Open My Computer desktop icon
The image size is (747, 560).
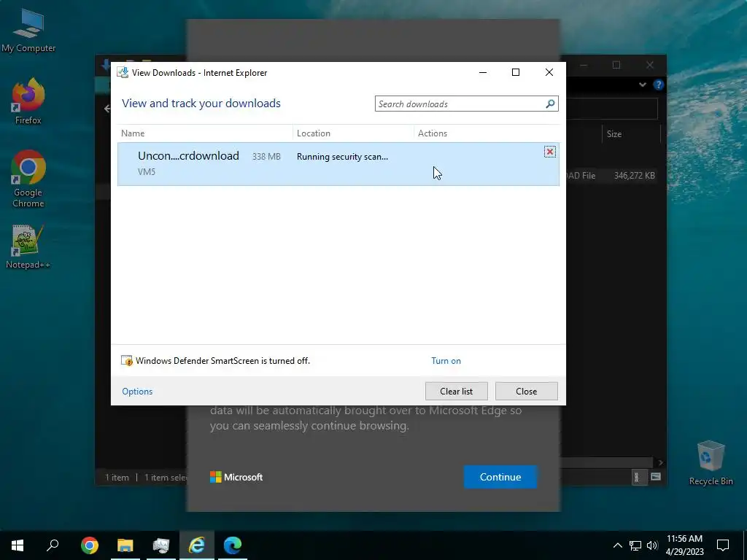(28, 31)
